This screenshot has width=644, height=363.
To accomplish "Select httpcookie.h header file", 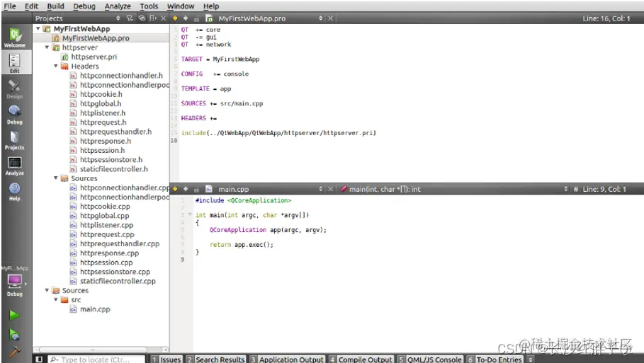I will 101,94.
